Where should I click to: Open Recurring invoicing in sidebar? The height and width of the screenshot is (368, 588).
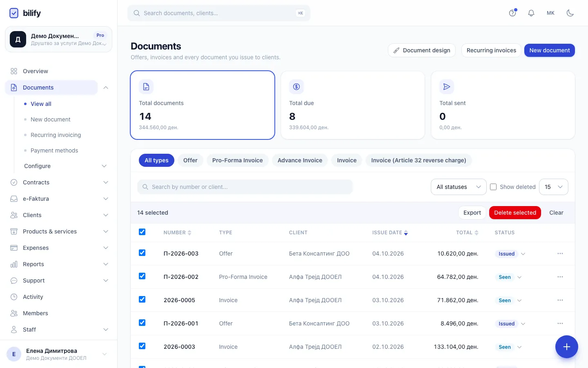(x=56, y=135)
